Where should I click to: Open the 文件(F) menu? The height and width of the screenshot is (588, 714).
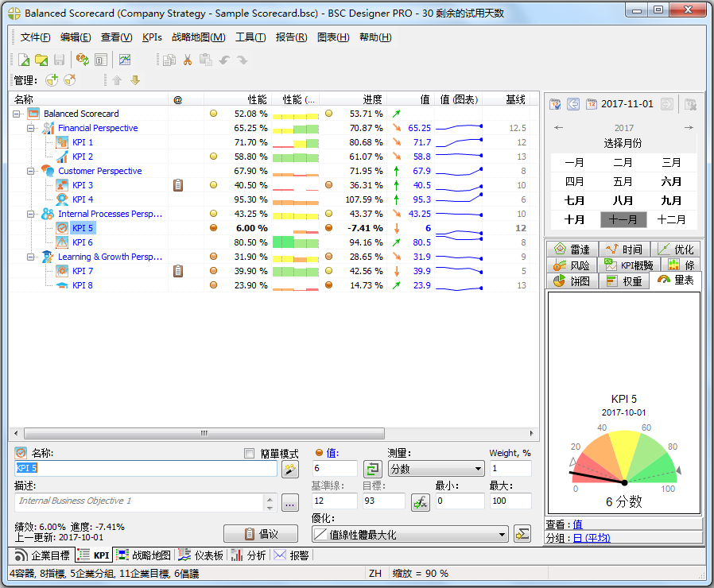pyautogui.click(x=35, y=37)
